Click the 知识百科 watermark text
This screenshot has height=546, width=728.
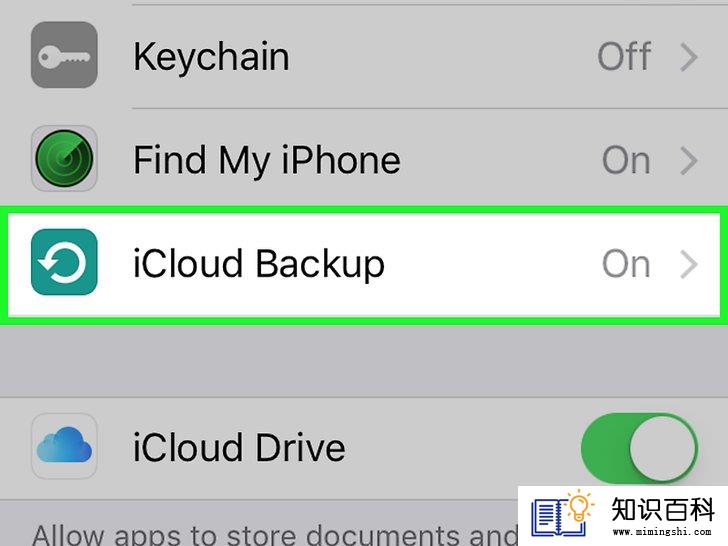[x=663, y=509]
